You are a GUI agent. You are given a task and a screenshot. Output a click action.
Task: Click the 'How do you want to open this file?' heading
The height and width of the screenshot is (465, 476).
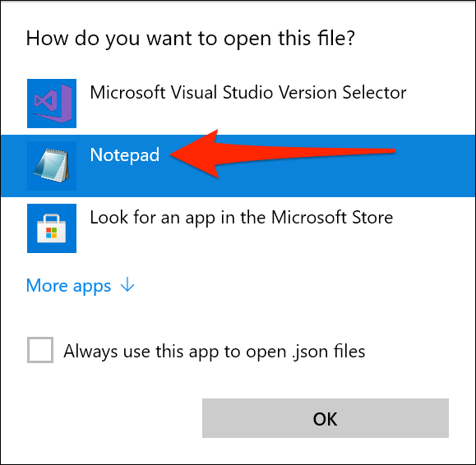[x=191, y=39]
